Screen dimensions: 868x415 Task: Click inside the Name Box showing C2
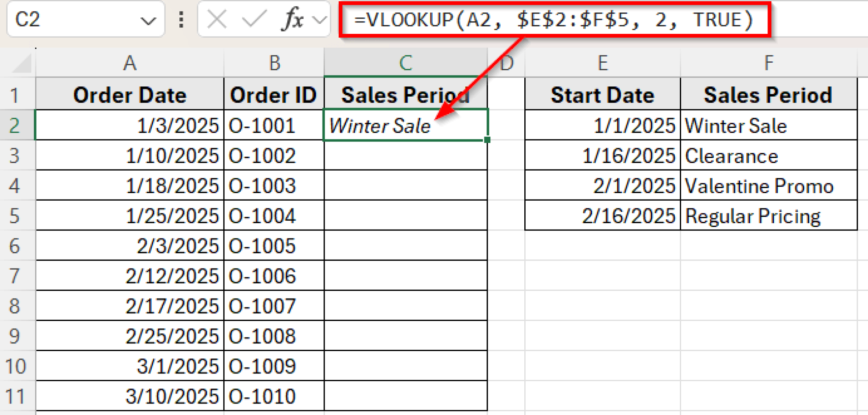[x=64, y=19]
